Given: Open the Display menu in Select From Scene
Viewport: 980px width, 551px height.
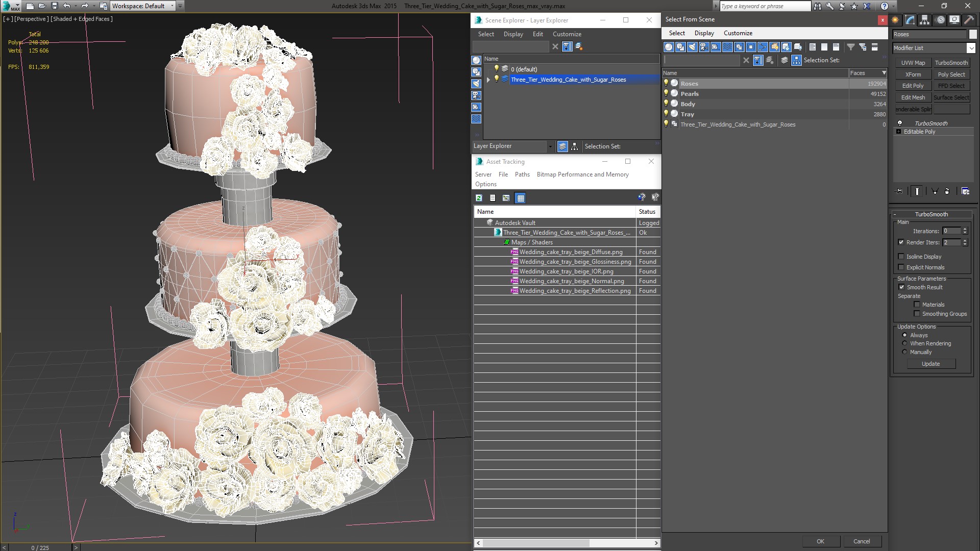Looking at the screenshot, I should pyautogui.click(x=704, y=33).
